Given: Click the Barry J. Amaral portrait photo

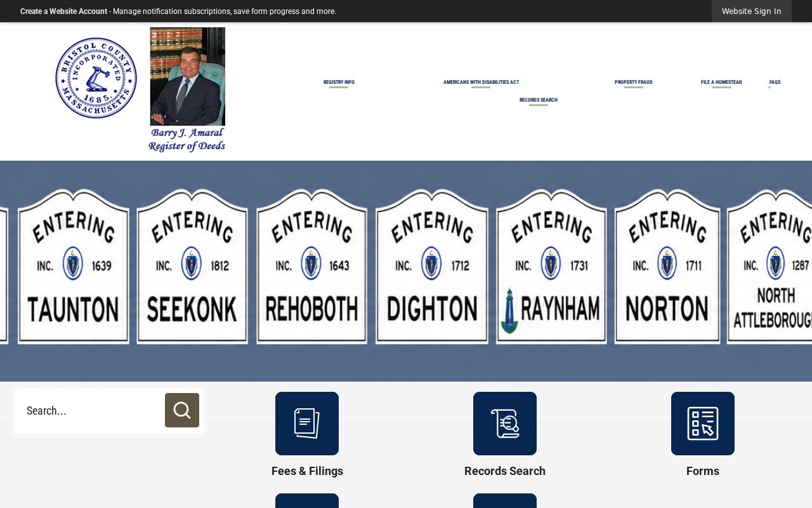Looking at the screenshot, I should (x=188, y=76).
